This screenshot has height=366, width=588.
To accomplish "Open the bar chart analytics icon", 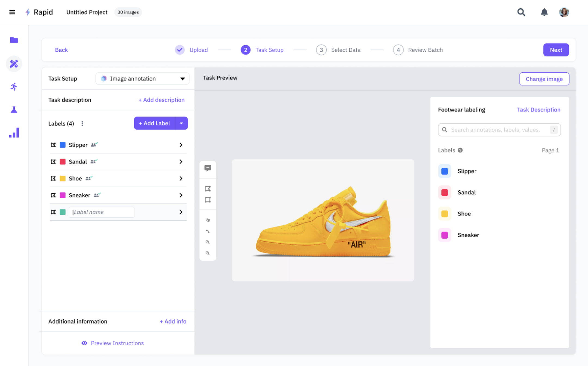I will click(14, 133).
